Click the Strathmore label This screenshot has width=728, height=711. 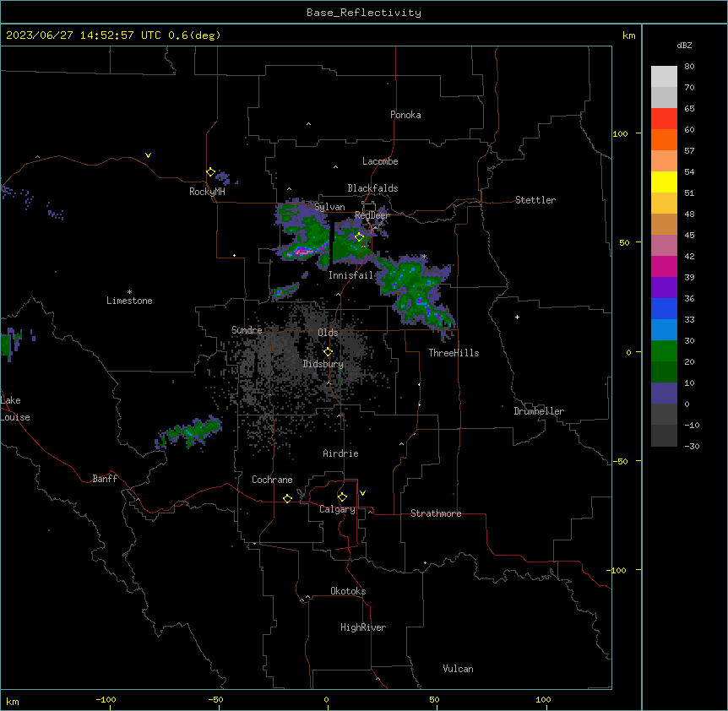[436, 513]
